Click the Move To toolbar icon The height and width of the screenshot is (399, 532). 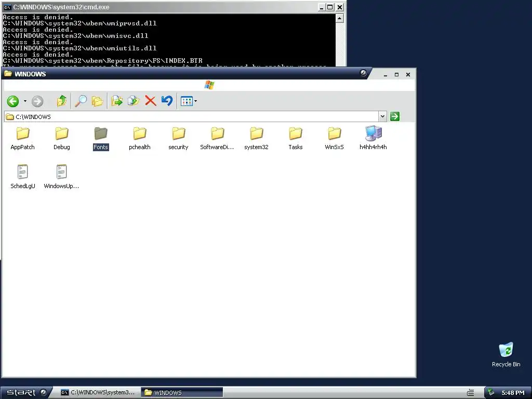(x=117, y=101)
